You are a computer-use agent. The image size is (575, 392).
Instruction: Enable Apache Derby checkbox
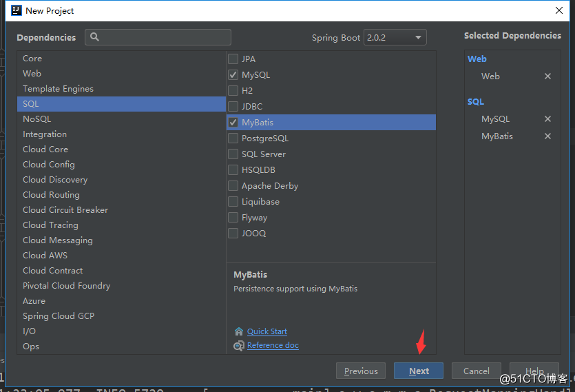click(233, 186)
